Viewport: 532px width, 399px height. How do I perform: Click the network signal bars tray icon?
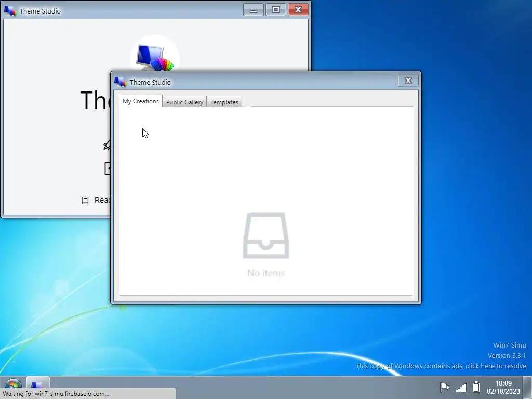point(461,387)
